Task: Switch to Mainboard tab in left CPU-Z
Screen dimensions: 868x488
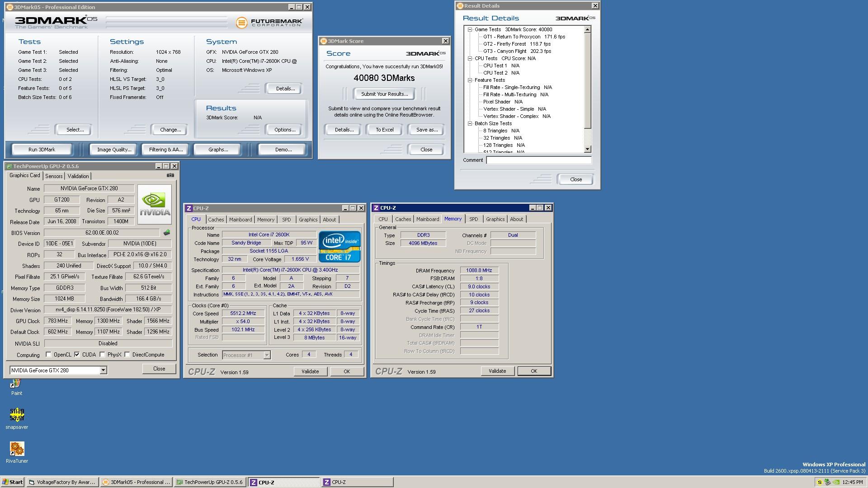Action: 241,220
